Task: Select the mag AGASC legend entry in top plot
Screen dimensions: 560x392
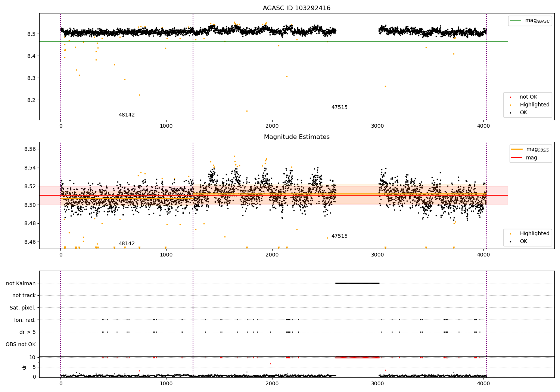Action: [x=530, y=21]
